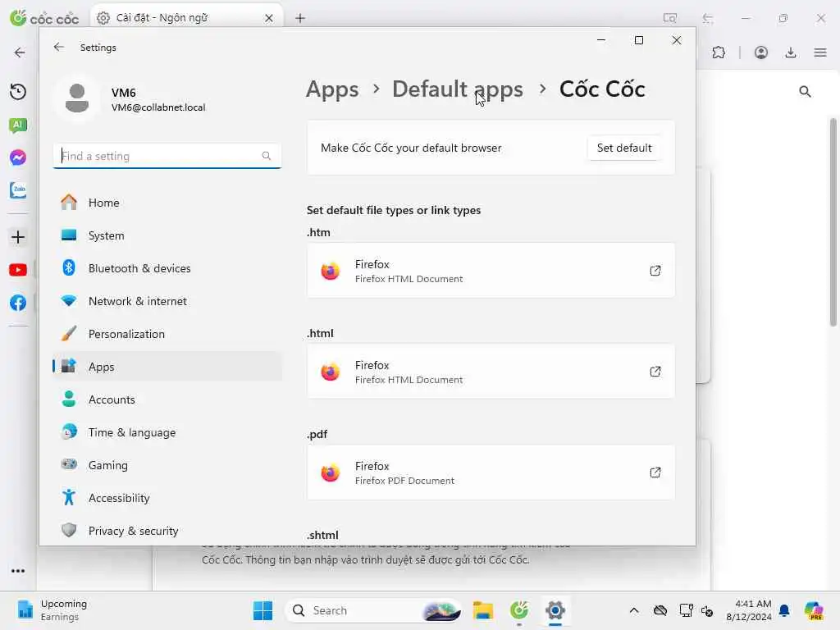This screenshot has width=840, height=630.
Task: Open Accounts settings
Action: point(167,399)
